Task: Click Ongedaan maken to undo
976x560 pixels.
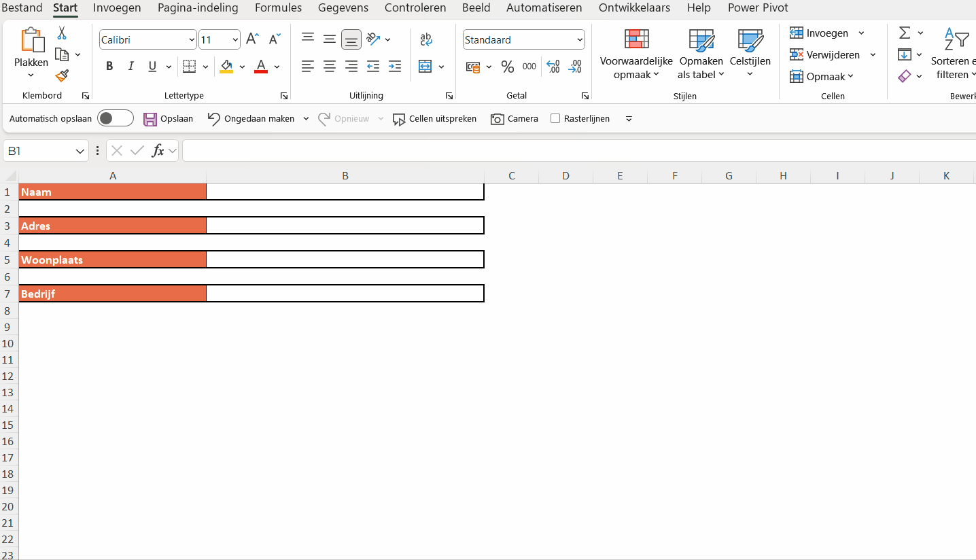Action: click(x=251, y=119)
